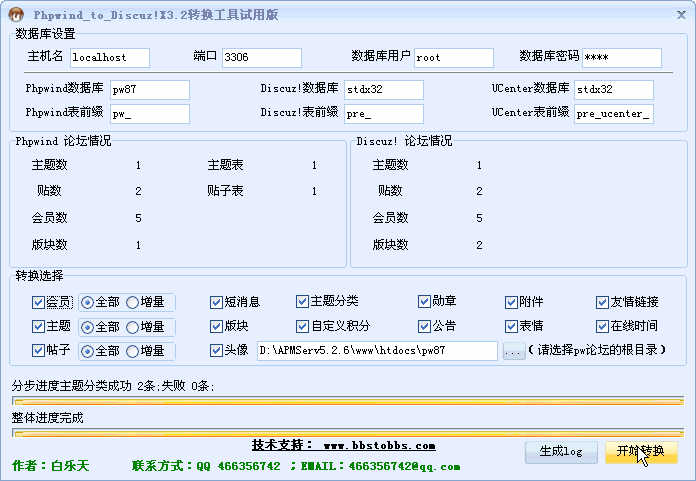Click the Phpwind 会员数 label

click(49, 218)
